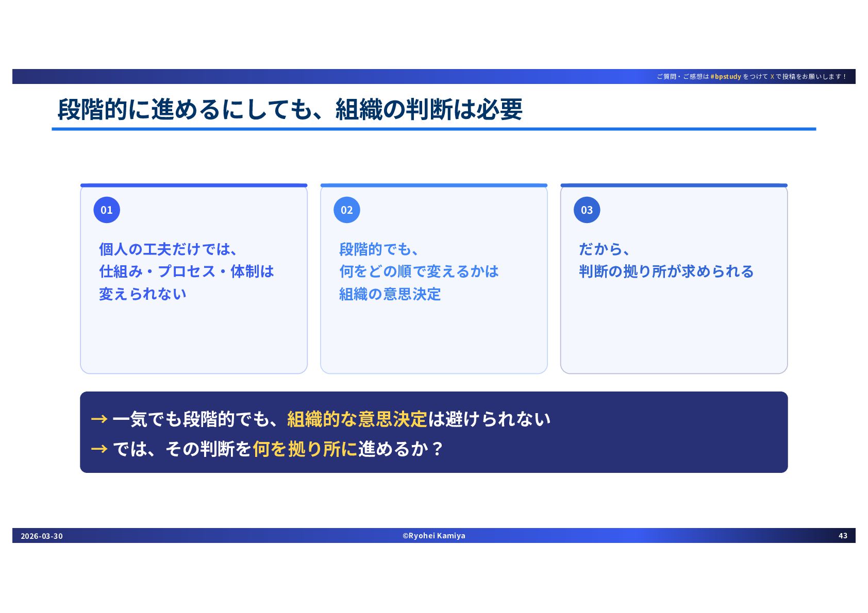Click text 組織の意思決定 in card 02
The height and width of the screenshot is (613, 868).
tap(390, 294)
